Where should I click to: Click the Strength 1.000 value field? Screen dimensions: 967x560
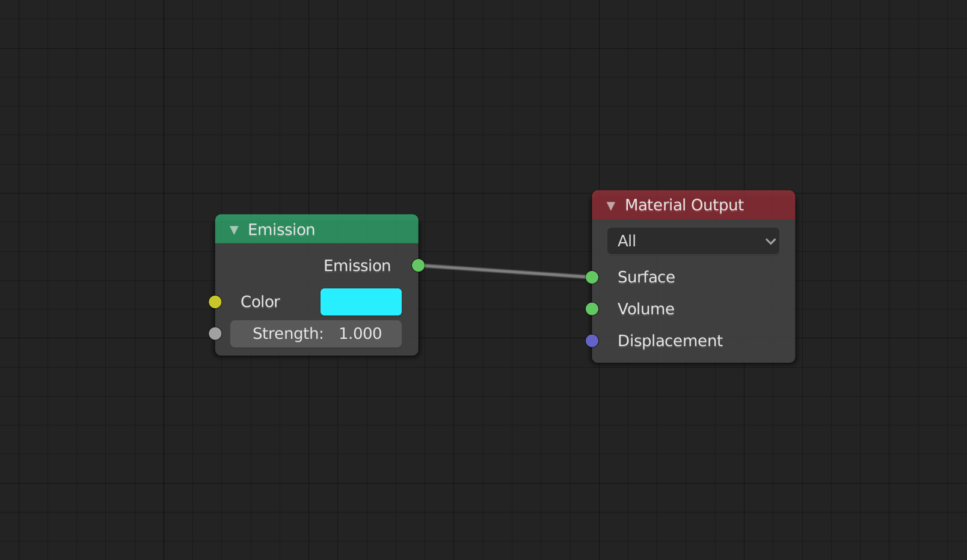click(x=316, y=333)
